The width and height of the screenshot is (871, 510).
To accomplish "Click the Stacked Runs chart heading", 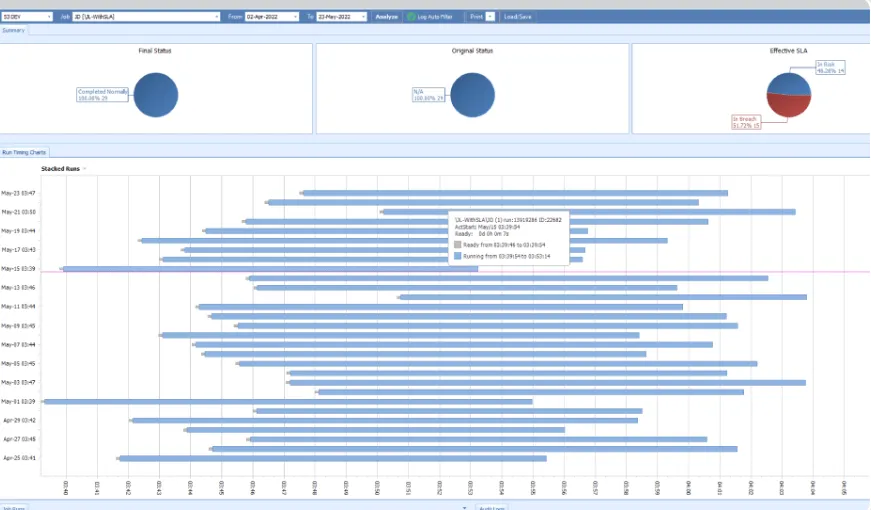I will [x=61, y=168].
